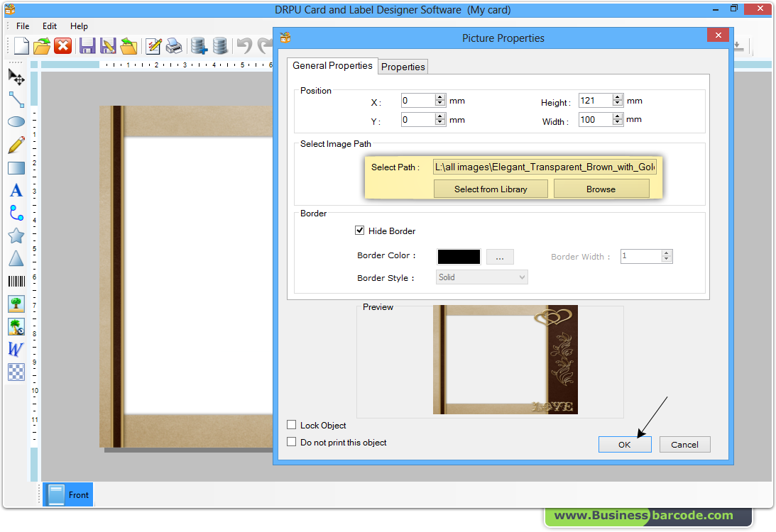Click the Print icon on the toolbar
The image size is (776, 532).
click(173, 45)
